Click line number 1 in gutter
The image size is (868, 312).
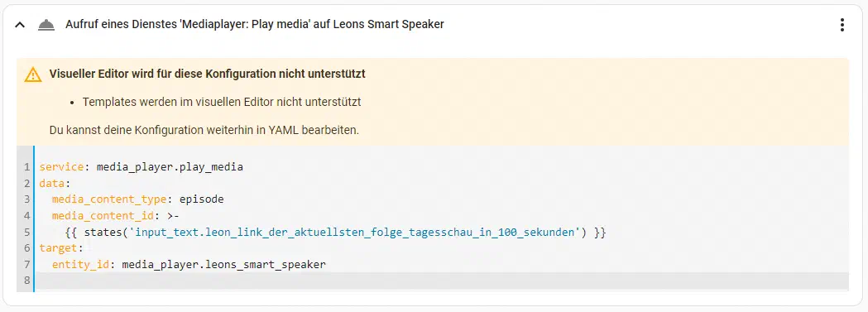[26, 166]
